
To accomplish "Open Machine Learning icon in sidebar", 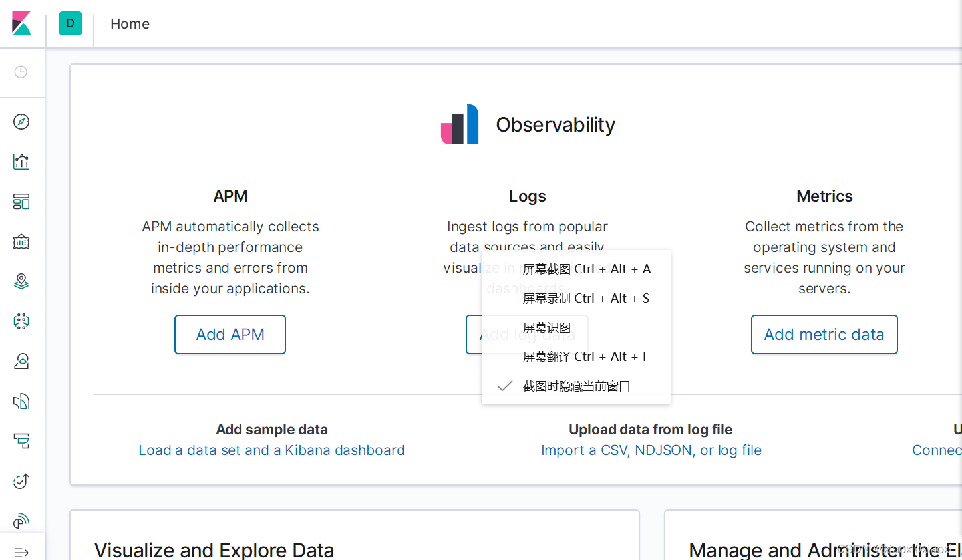I will (21, 321).
